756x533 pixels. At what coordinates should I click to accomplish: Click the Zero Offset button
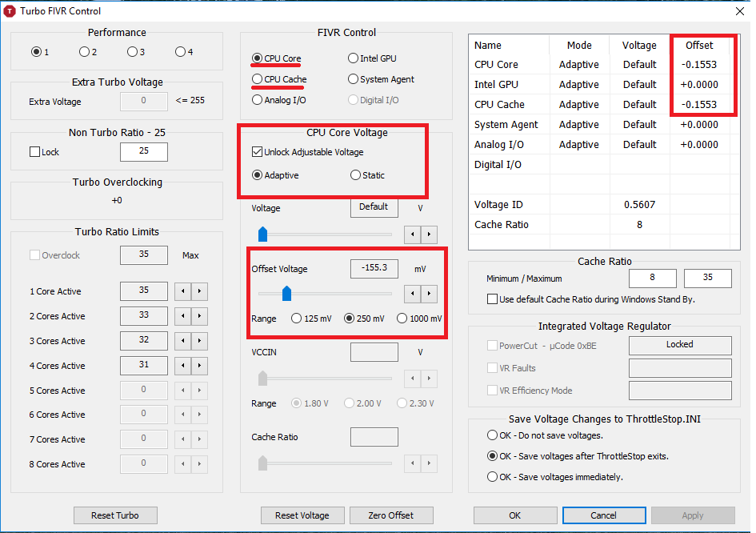tap(391, 515)
